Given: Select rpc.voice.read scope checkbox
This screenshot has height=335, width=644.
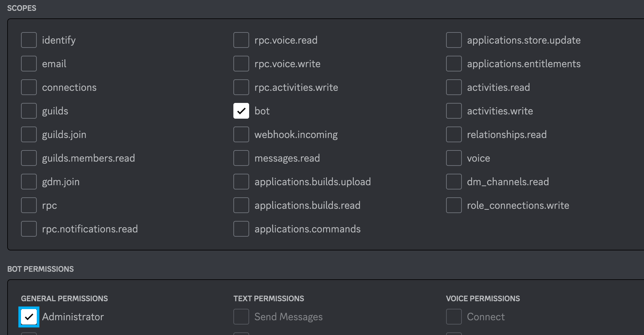Looking at the screenshot, I should [241, 40].
